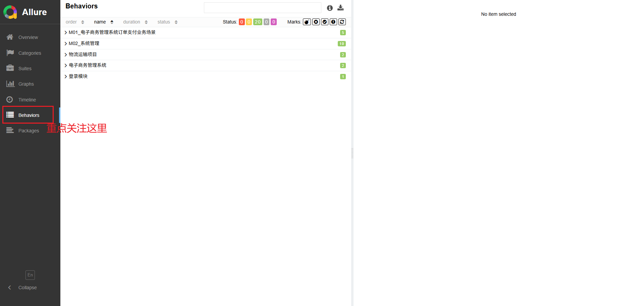Toggle the new failed X mark filter
Screen dimensions: 644x306
click(316, 22)
